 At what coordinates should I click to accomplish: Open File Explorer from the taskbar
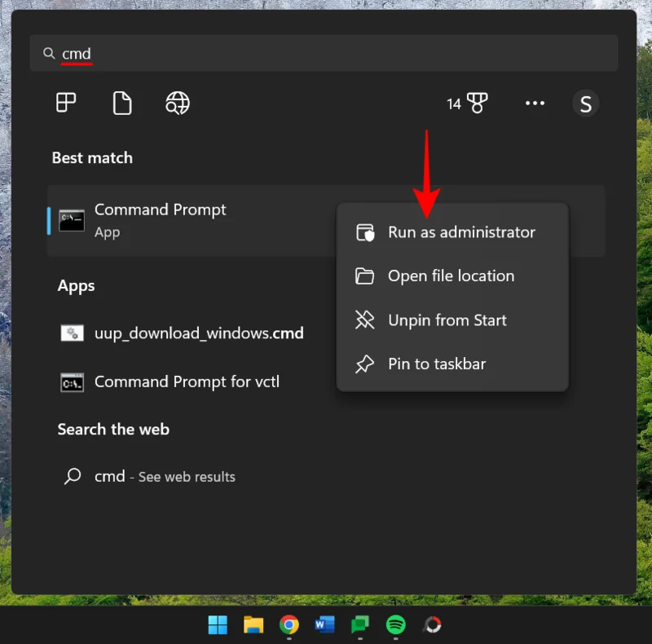(253, 625)
